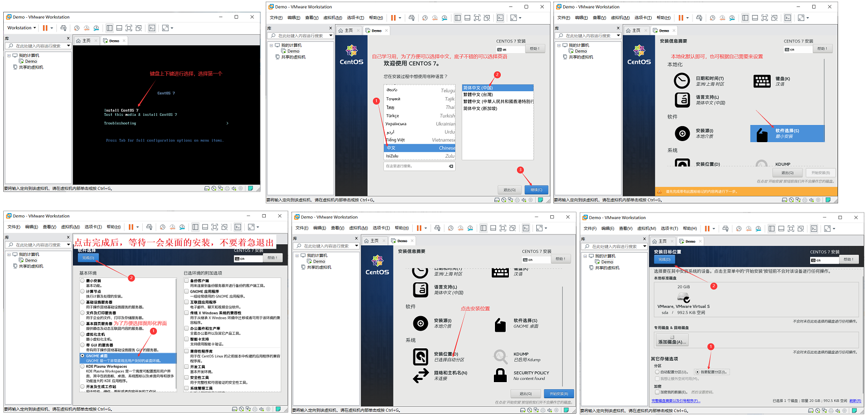Open Workstation dropdown in boot menu window
This screenshot has height=417, width=868.
21,28
